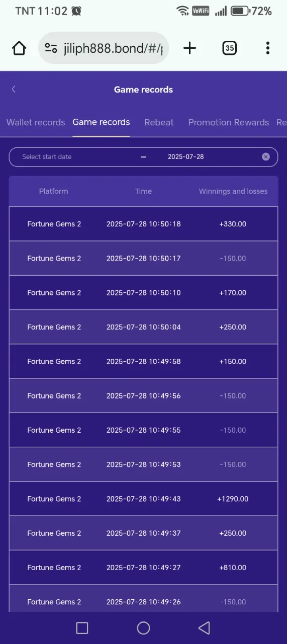Select the +330.00 record at 10:50:18

pos(143,224)
